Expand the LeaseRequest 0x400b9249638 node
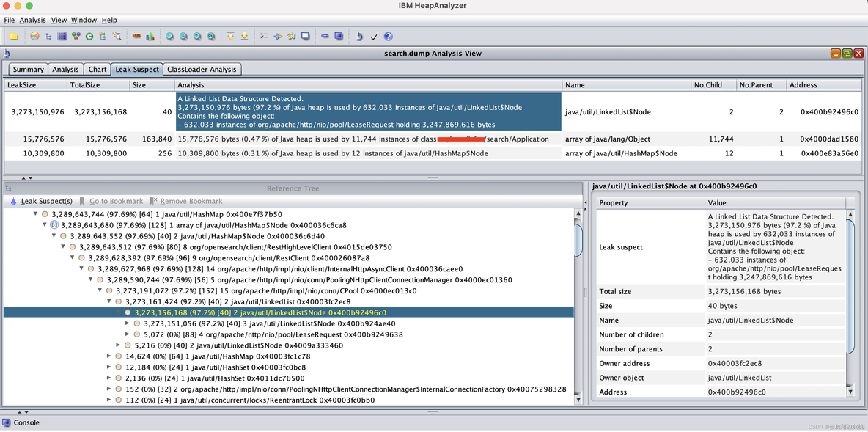868x432 pixels. point(128,334)
